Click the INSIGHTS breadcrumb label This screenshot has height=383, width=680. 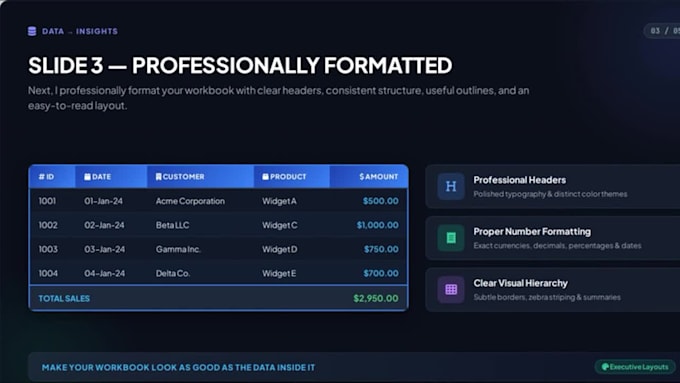click(97, 31)
